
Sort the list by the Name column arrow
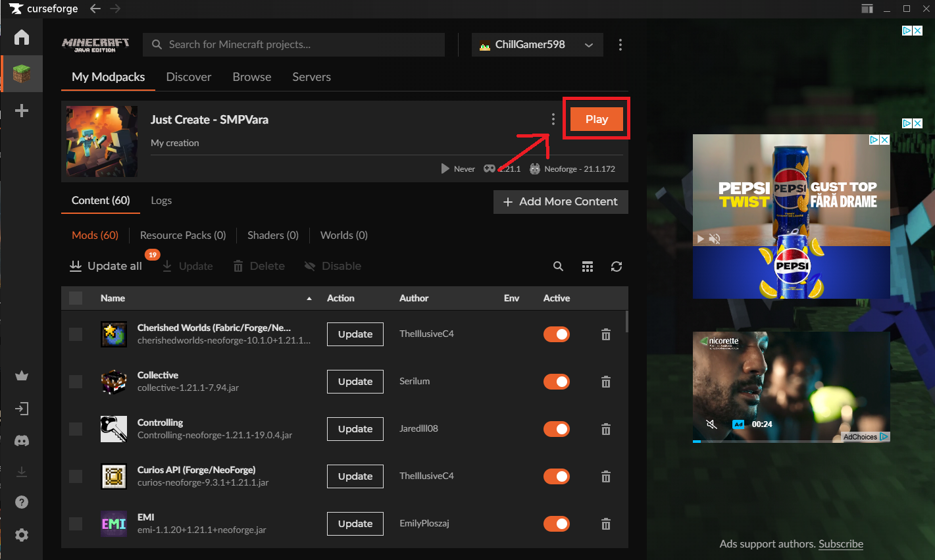[309, 299]
